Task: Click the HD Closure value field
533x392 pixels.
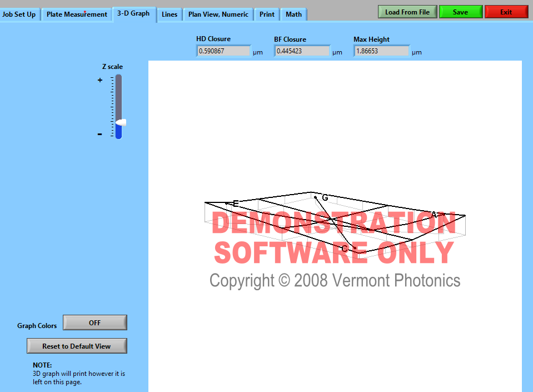Action: point(223,51)
